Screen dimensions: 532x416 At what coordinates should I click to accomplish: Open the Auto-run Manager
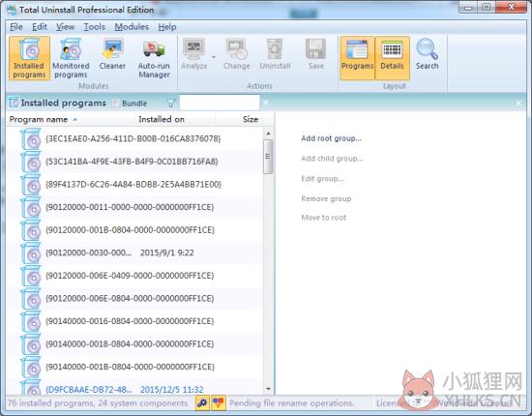tap(154, 58)
